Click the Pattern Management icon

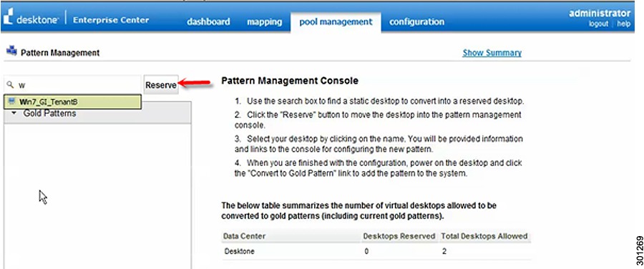(12, 52)
